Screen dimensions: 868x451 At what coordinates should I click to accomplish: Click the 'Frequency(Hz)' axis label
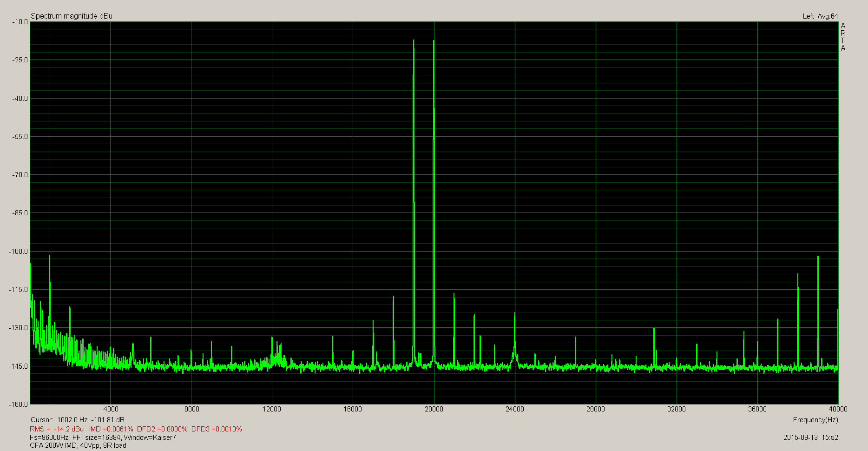point(815,420)
